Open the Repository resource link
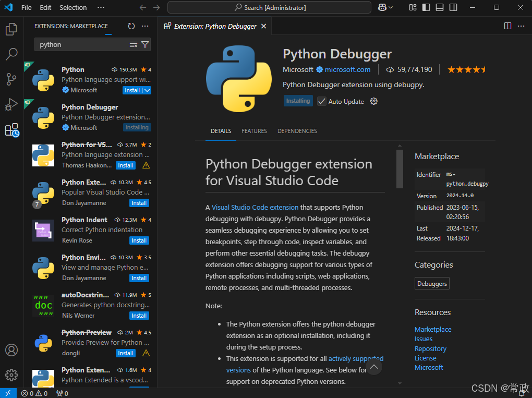The height and width of the screenshot is (398, 532). (430, 348)
